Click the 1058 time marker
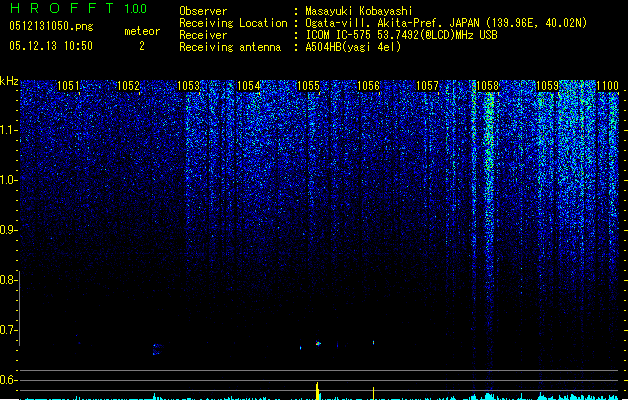This screenshot has height=400, width=629. tap(487, 86)
